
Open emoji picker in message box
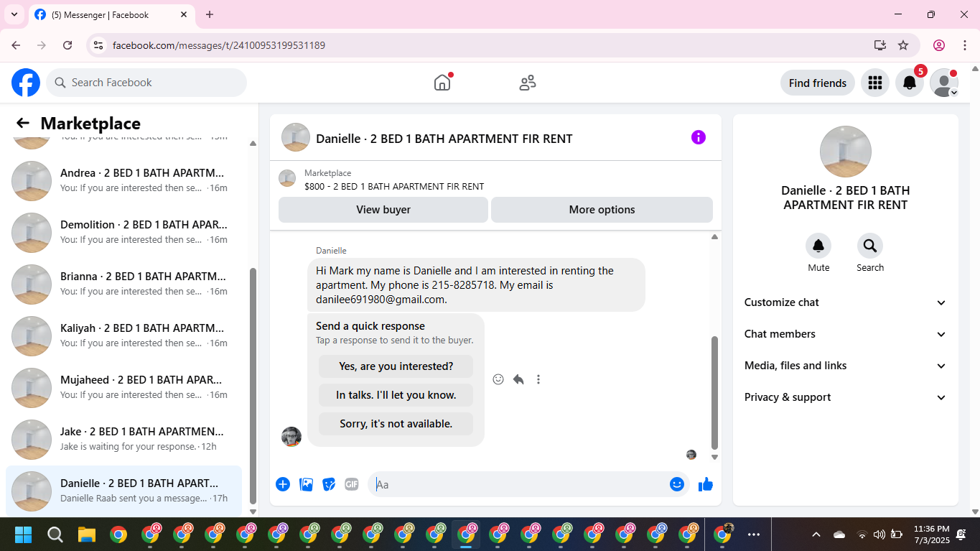(676, 484)
